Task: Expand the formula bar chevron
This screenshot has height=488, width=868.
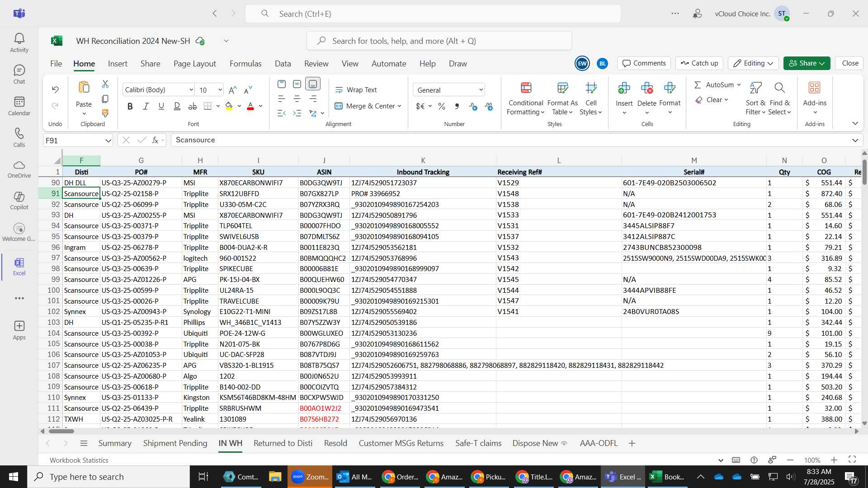Action: click(855, 140)
